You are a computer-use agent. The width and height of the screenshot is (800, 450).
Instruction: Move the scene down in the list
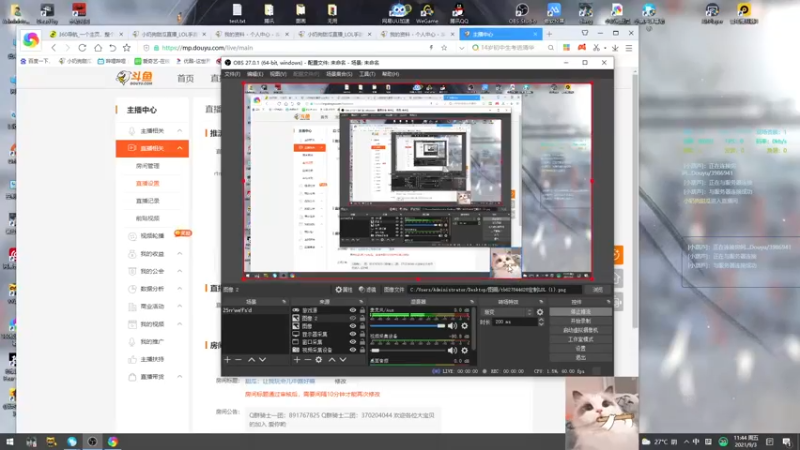tap(262, 360)
